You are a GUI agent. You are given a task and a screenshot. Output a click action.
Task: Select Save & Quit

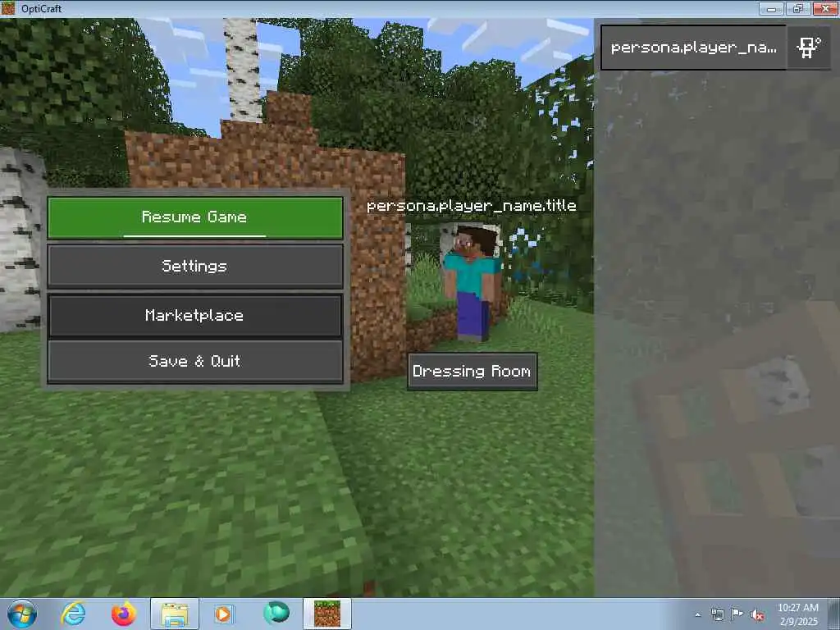click(x=195, y=362)
